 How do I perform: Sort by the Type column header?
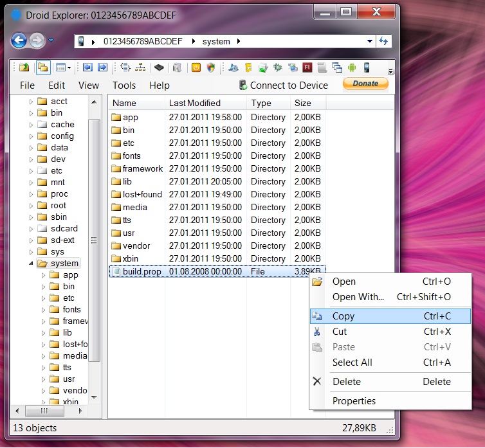pyautogui.click(x=268, y=103)
